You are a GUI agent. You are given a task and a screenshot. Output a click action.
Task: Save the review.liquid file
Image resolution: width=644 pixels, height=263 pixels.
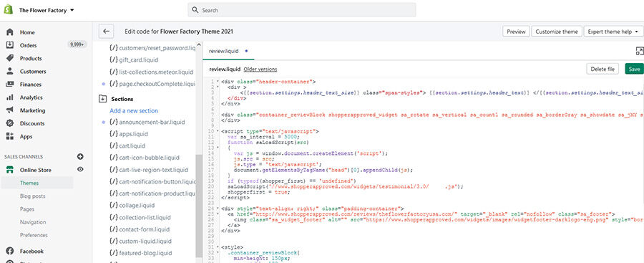pos(635,69)
